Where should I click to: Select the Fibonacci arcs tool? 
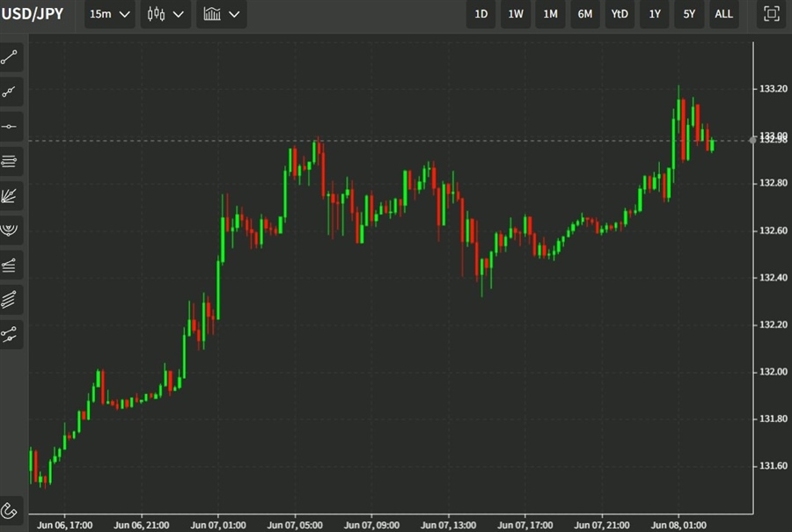pyautogui.click(x=11, y=230)
